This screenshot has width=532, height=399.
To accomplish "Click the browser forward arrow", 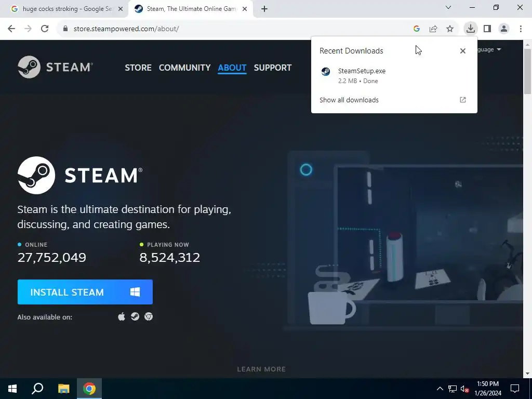I will point(28,29).
